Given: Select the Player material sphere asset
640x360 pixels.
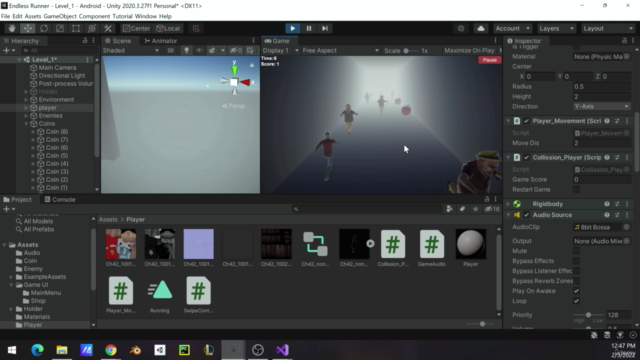Looking at the screenshot, I should [471, 248].
